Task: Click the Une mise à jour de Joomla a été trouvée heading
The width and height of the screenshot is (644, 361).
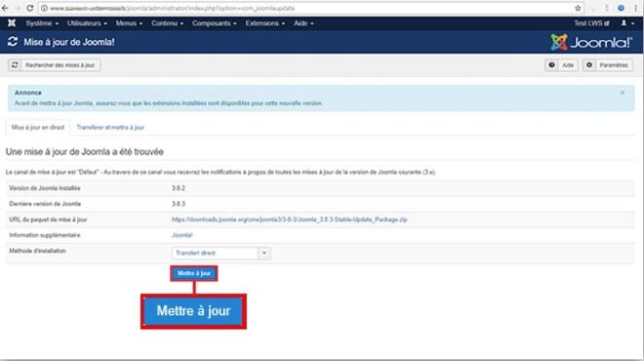Action: 85,152
